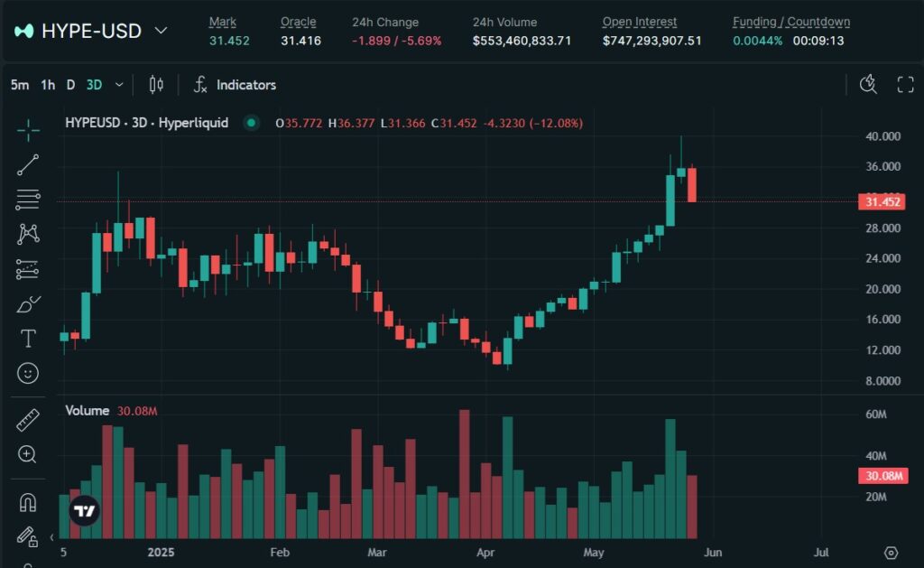
Task: Toggle the green market status dot
Action: 251,123
